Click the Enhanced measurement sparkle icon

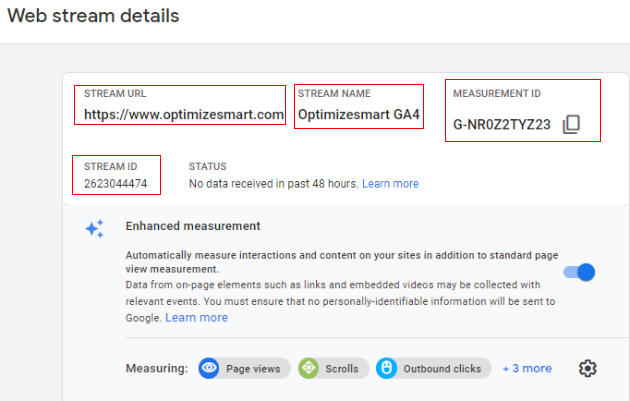pos(95,229)
